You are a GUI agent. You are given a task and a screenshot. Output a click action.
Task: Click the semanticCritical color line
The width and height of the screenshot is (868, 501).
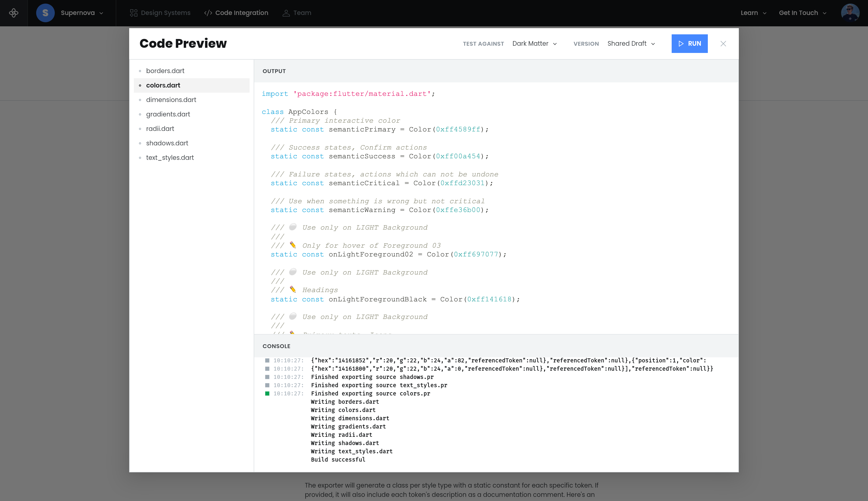[382, 183]
